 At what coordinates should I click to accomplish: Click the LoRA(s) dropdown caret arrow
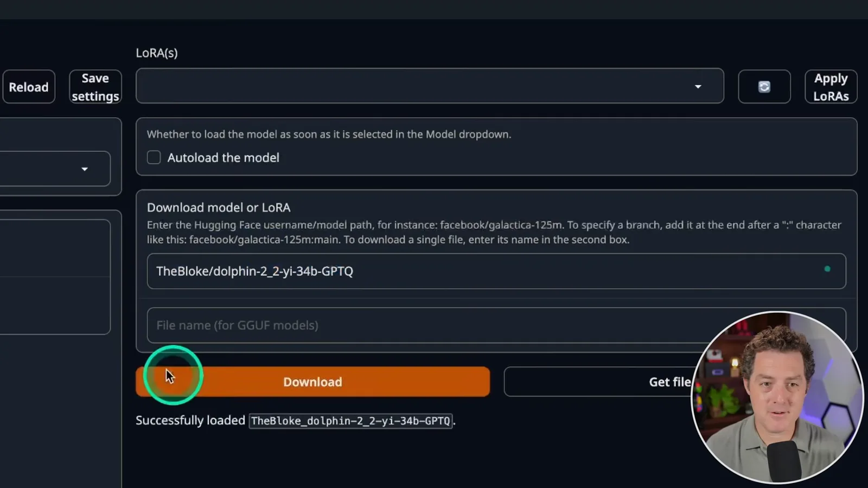pyautogui.click(x=698, y=87)
